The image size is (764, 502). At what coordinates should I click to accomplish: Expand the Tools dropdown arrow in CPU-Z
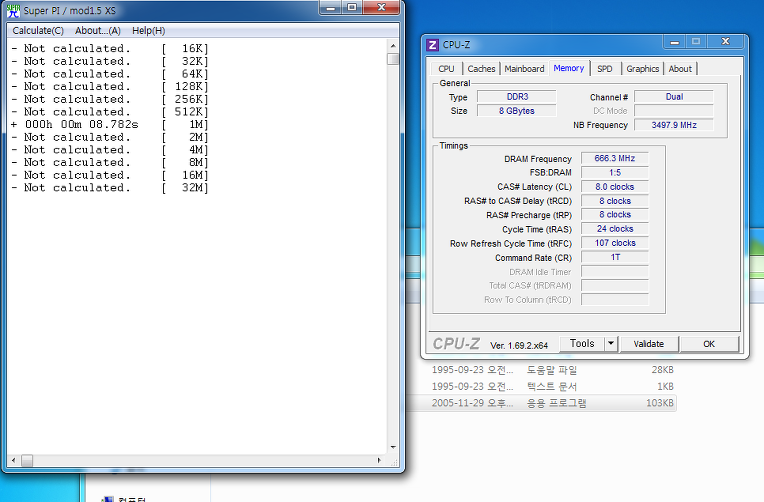611,344
